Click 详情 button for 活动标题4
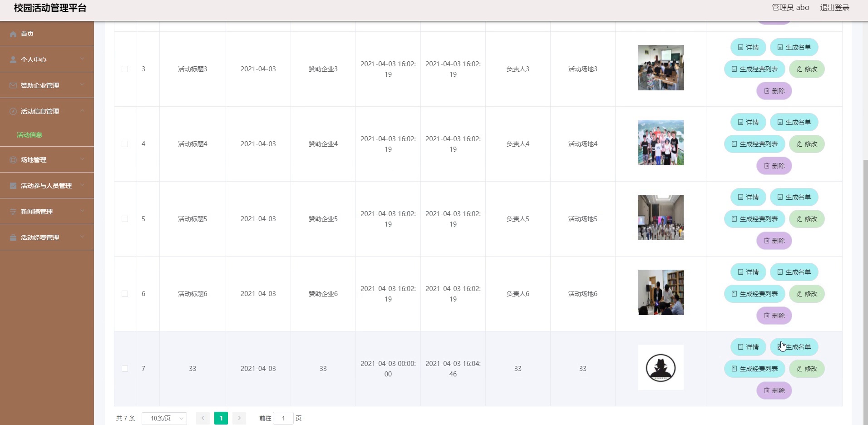This screenshot has width=868, height=425. click(748, 122)
